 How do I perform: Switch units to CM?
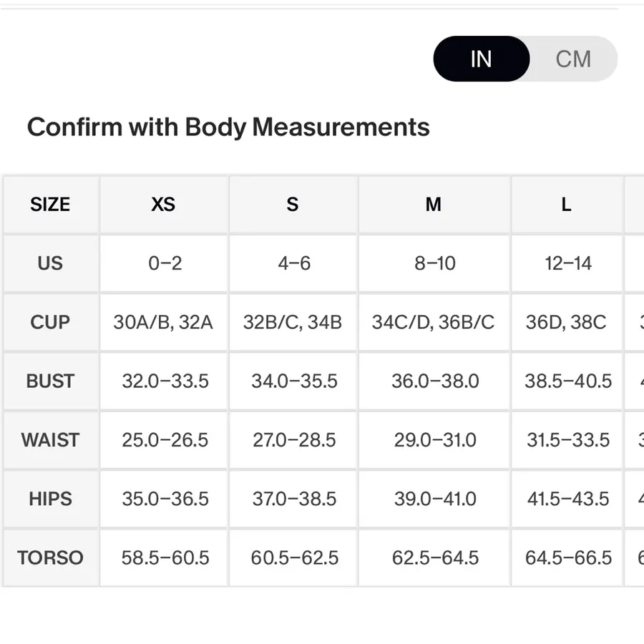point(573,59)
